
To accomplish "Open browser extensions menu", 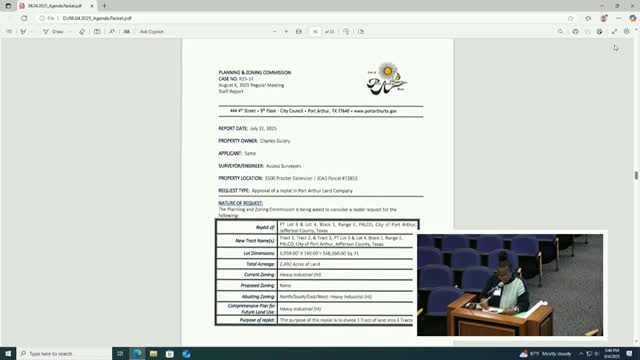I will coord(588,18).
